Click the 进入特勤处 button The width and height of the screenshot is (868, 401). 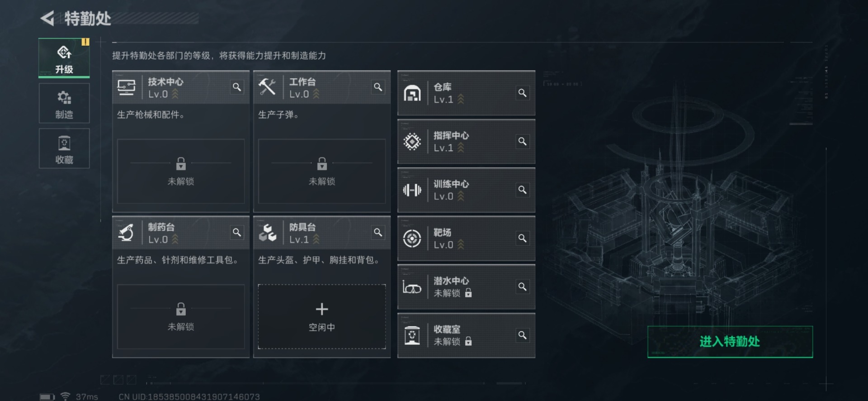click(730, 342)
